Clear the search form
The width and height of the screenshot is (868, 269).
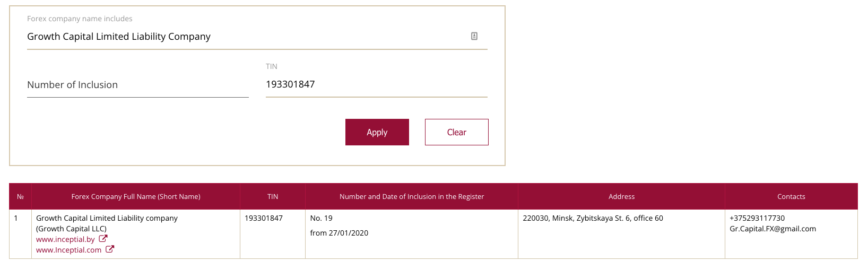pos(457,132)
